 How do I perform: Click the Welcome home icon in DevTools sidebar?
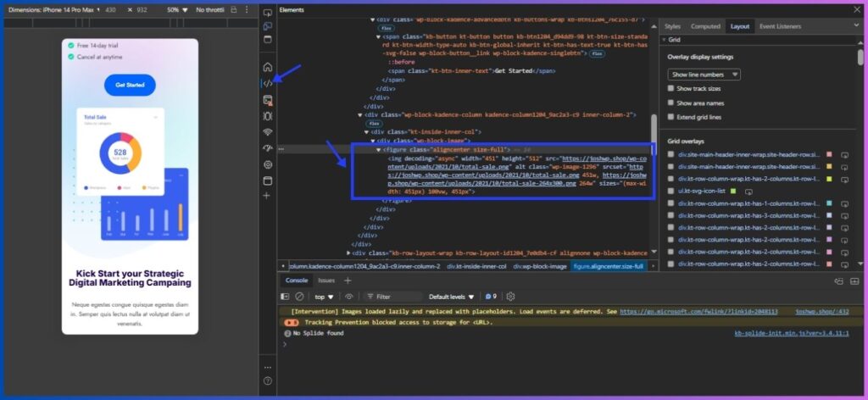pos(268,67)
